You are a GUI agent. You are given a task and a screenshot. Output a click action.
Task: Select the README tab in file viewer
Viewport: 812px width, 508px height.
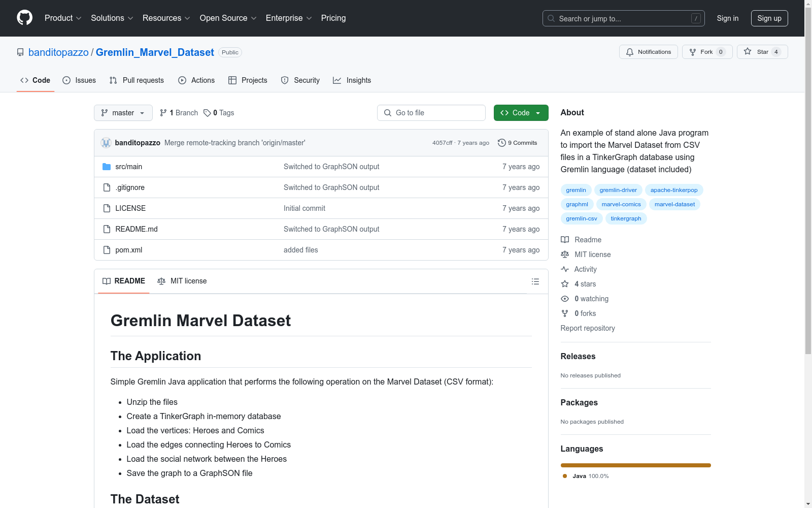(124, 281)
